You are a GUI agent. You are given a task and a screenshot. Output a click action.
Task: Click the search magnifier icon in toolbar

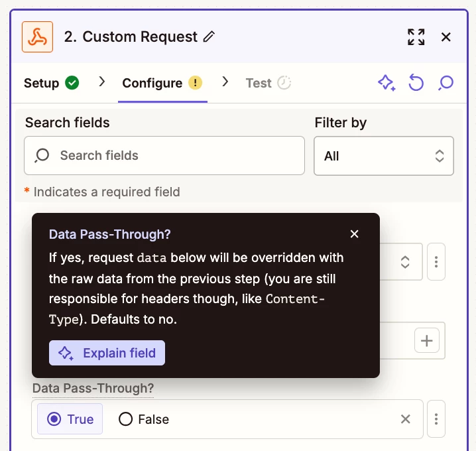click(446, 83)
